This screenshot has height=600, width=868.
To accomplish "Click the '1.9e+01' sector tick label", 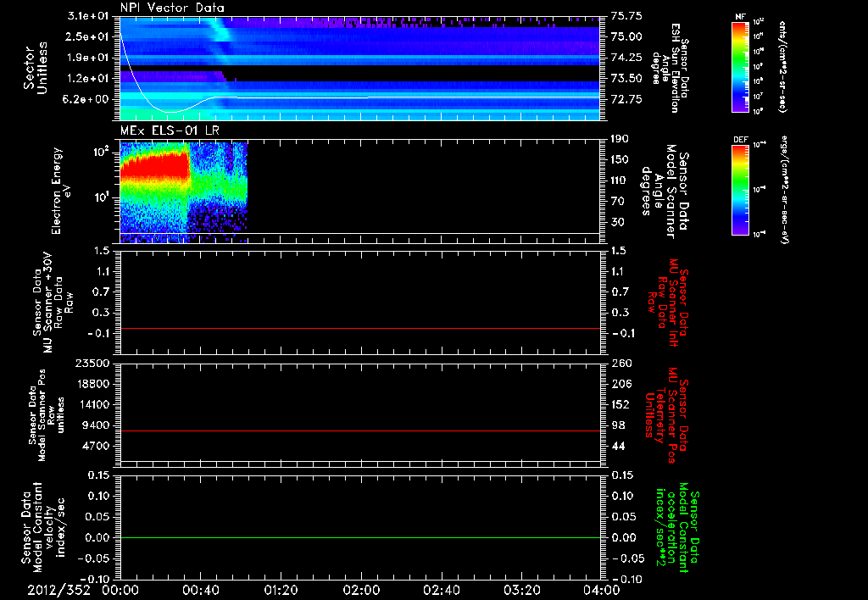I will click(x=88, y=58).
